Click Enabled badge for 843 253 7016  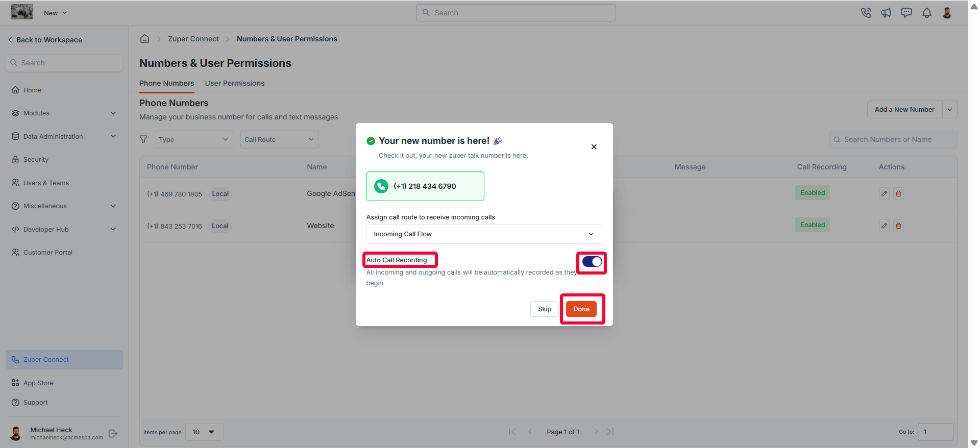(813, 225)
